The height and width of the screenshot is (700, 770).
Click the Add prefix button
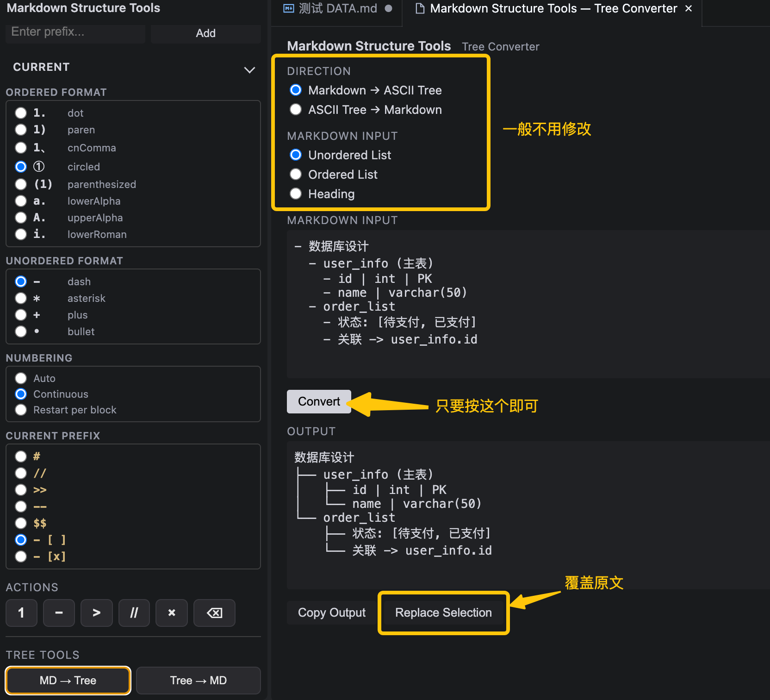(206, 33)
